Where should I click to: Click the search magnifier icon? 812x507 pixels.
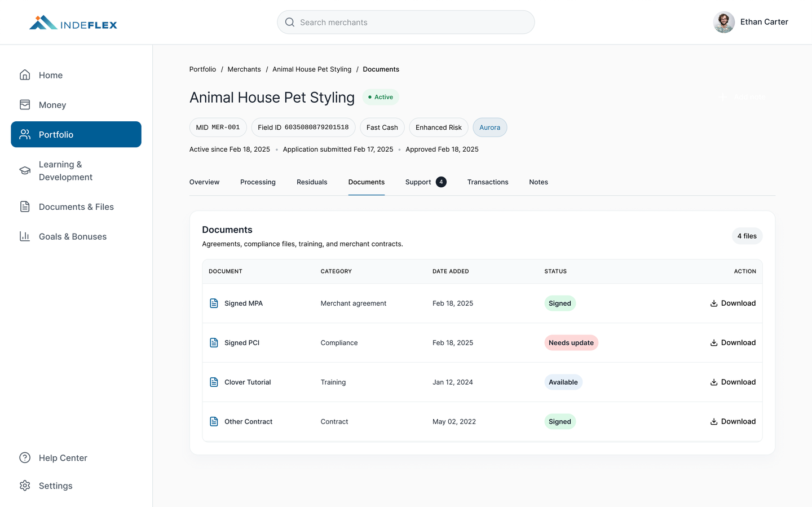tap(290, 22)
